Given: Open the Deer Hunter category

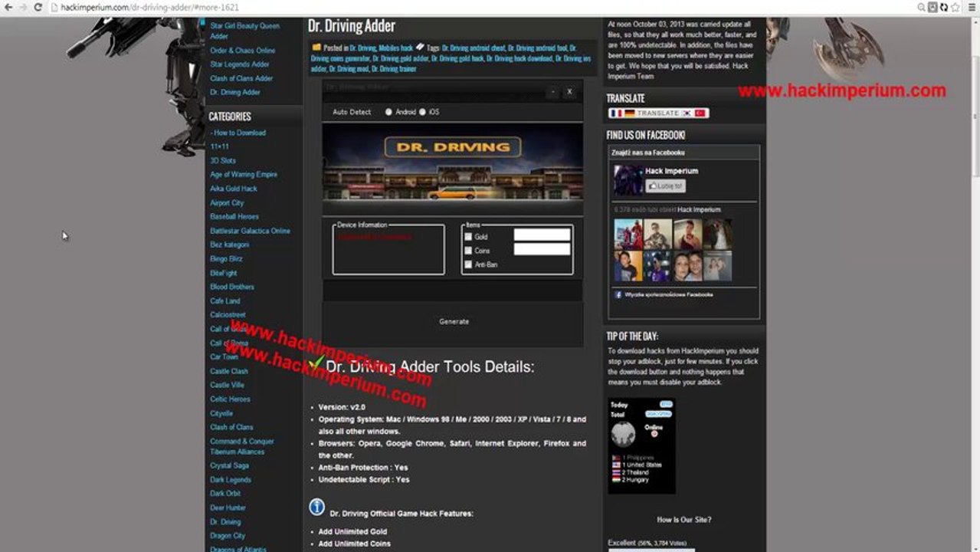Looking at the screenshot, I should 228,508.
